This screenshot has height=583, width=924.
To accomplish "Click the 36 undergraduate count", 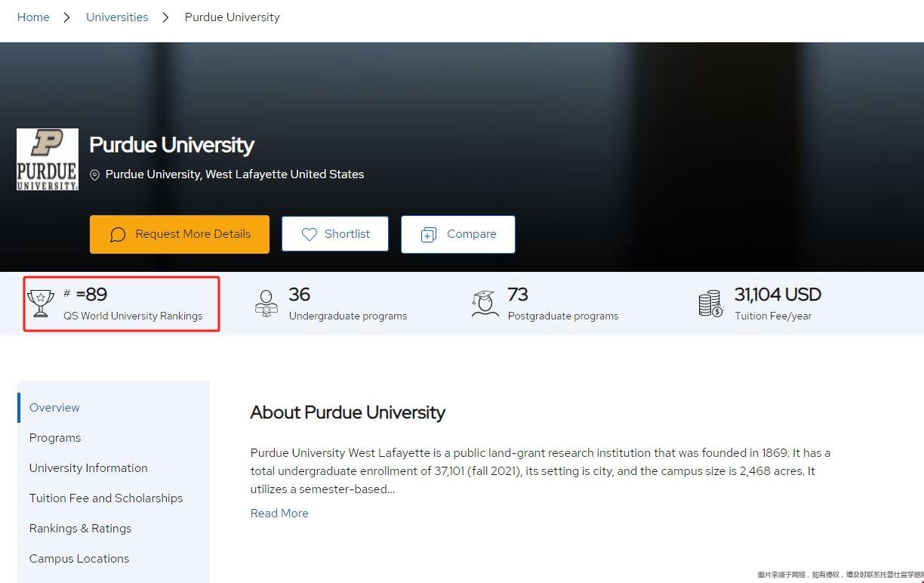I will (300, 295).
